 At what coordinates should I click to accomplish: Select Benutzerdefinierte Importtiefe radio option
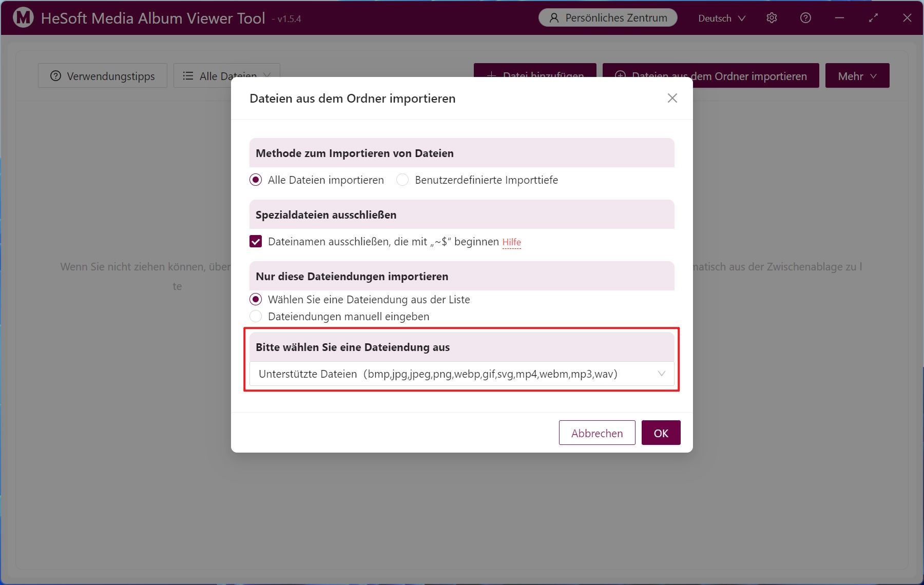tap(402, 180)
